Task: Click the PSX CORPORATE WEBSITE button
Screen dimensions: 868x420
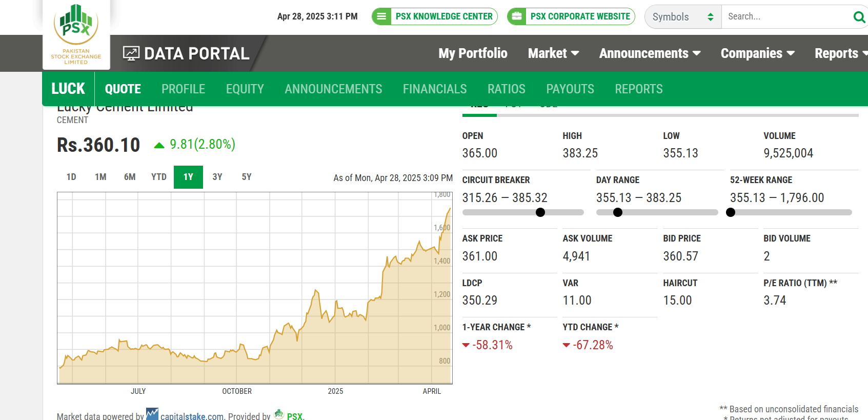Action: coord(571,16)
